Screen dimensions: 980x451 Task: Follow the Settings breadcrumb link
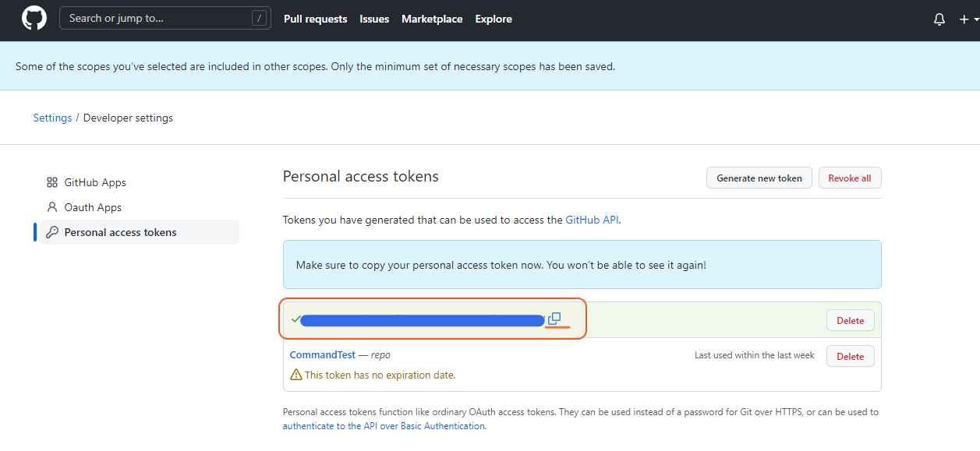(52, 118)
